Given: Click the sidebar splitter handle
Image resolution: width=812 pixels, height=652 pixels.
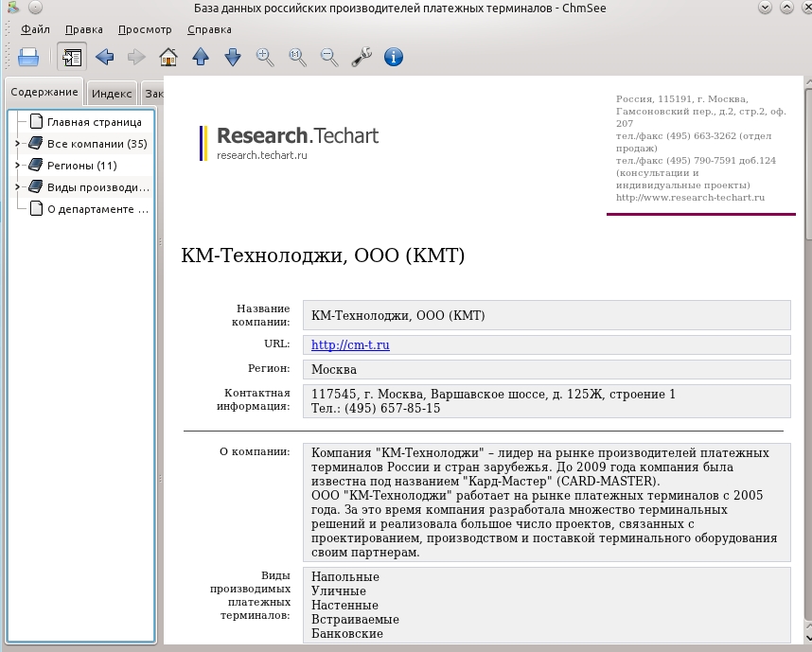Looking at the screenshot, I should (x=160, y=242).
